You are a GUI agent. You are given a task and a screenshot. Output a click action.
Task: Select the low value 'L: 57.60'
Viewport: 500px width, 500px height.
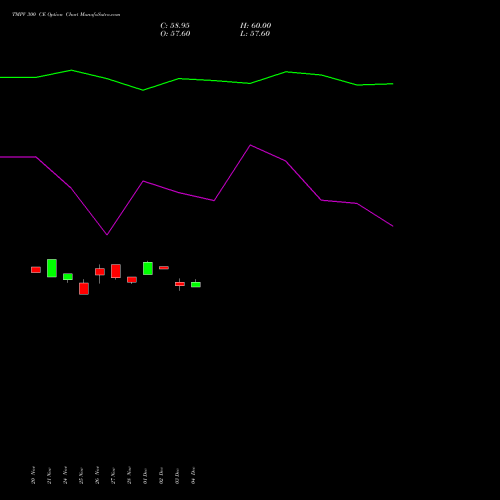(255, 34)
